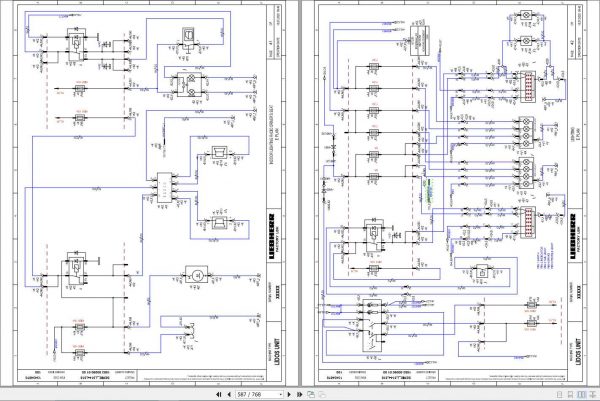600x401 pixels.
Task: Go to the first page
Action: [x=218, y=394]
